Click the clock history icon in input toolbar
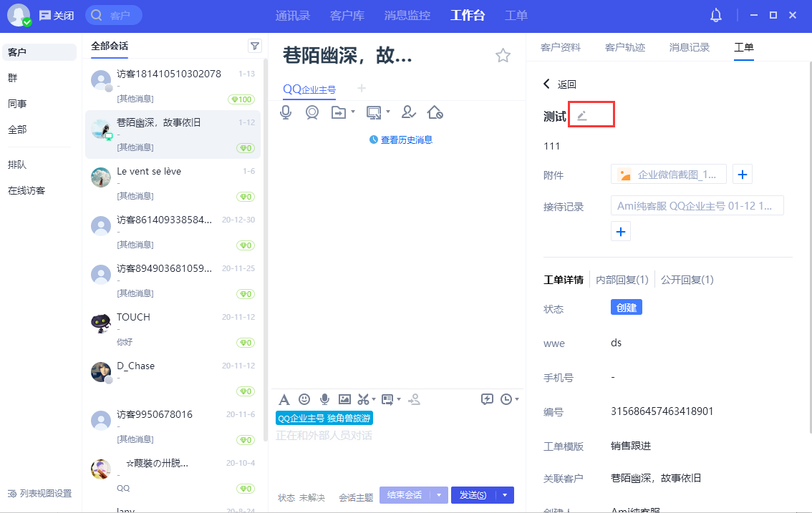This screenshot has height=513, width=812. pyautogui.click(x=506, y=399)
